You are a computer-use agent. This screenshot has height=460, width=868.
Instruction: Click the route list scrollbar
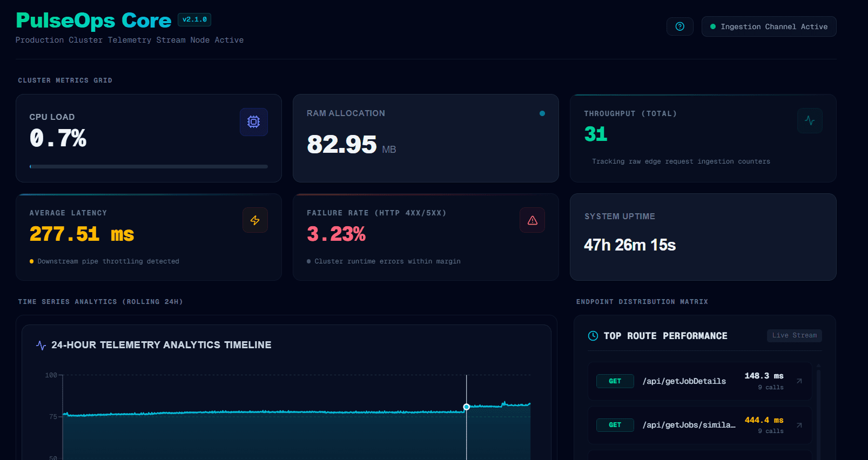pos(818,411)
